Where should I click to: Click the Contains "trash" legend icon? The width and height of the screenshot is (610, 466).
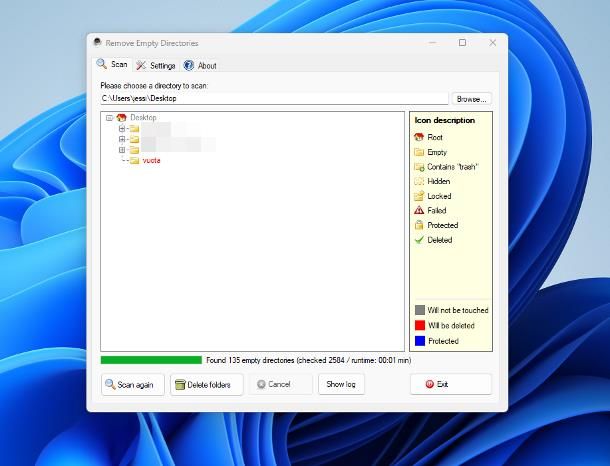tap(419, 166)
